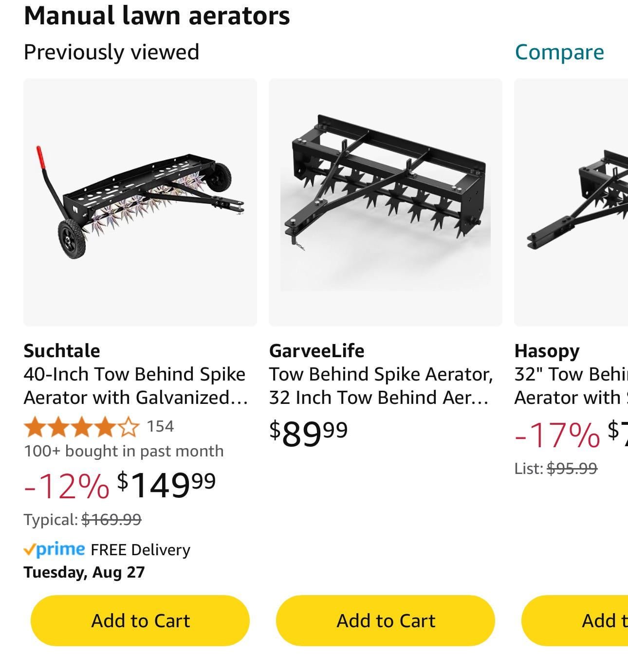Click the Hasopy brand name
Viewport: 628px width, 672px height.
tap(547, 351)
